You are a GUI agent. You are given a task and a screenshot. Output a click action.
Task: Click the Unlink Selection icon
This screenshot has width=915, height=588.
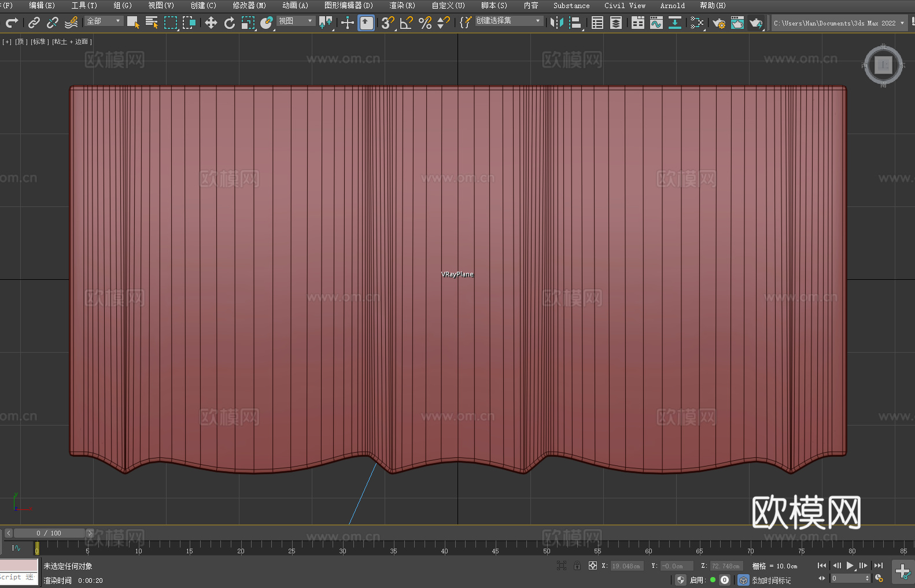point(53,23)
